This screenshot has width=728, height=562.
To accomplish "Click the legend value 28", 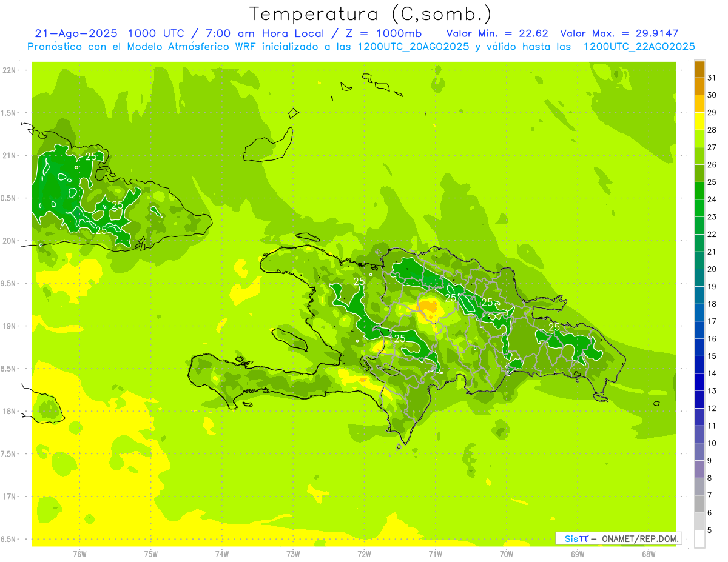I will pos(712,130).
